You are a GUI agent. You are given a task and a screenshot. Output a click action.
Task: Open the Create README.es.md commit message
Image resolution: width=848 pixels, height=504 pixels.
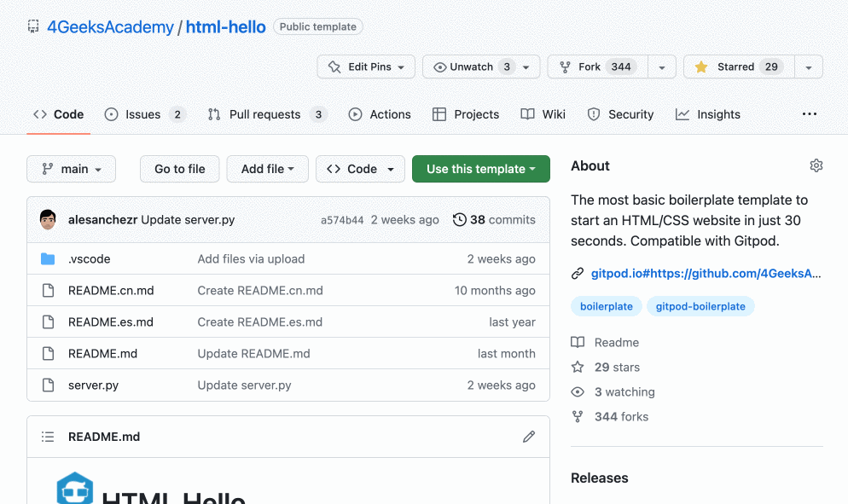click(259, 322)
